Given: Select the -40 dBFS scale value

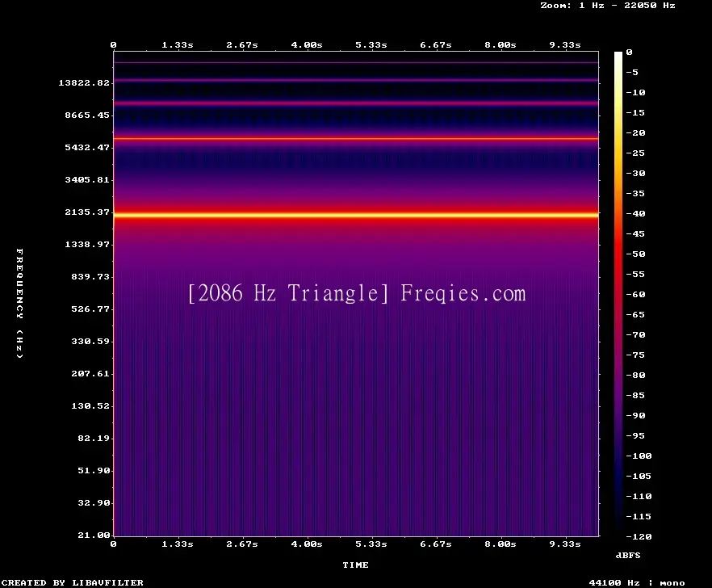Looking at the screenshot, I should pyautogui.click(x=635, y=213).
